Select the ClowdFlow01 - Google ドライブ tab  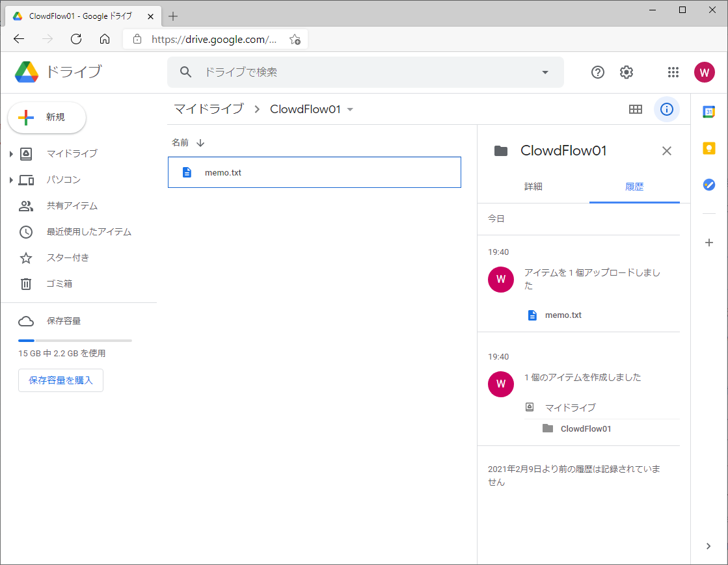click(83, 16)
